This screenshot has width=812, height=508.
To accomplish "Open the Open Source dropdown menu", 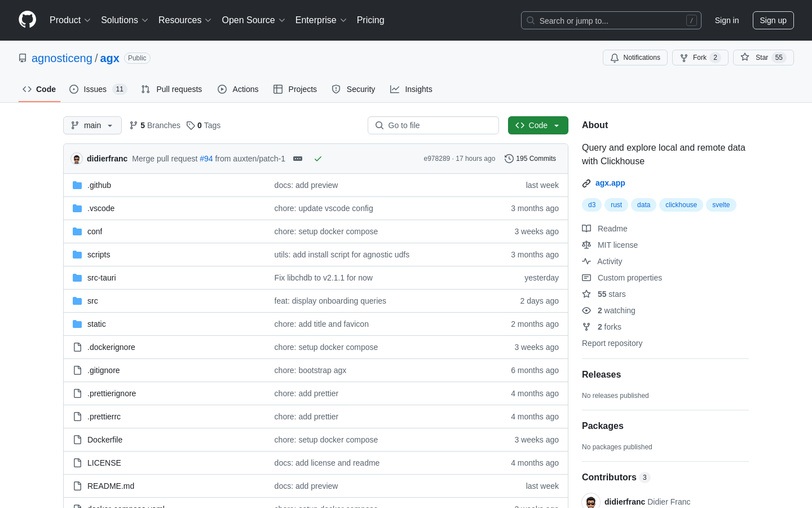I will point(254,20).
